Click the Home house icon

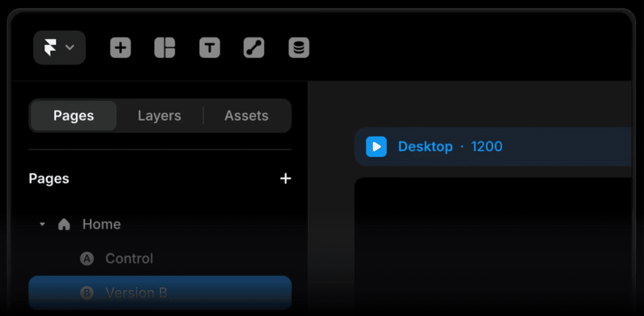click(64, 224)
